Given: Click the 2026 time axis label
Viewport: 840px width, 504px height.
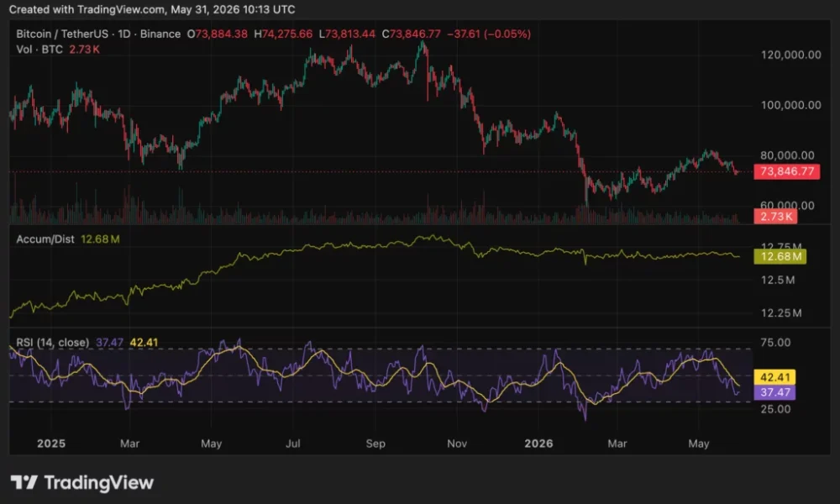Looking at the screenshot, I should (539, 444).
